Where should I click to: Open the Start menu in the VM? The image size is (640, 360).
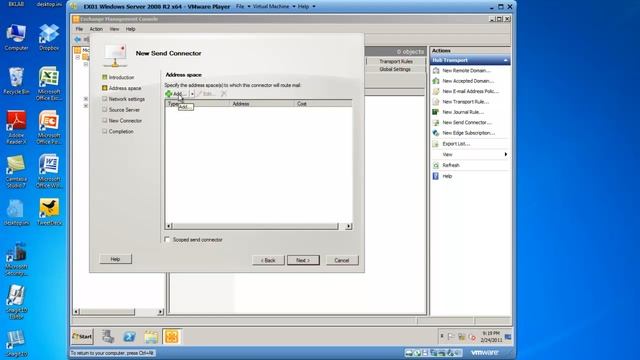point(82,337)
